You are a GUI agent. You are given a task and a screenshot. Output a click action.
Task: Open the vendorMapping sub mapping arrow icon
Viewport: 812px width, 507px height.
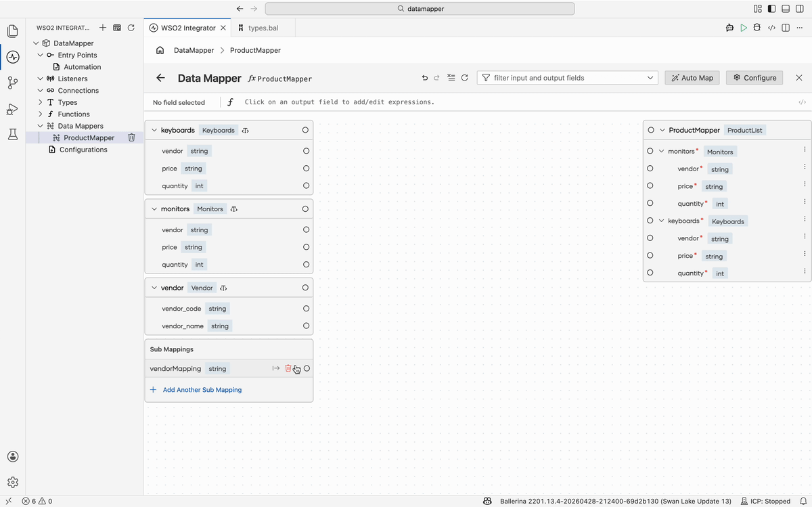tap(276, 368)
